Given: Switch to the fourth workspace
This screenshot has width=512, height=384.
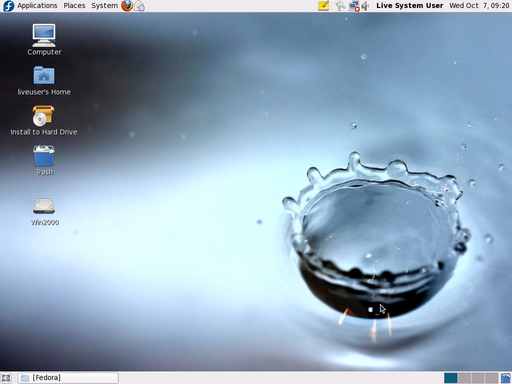Looking at the screenshot, I should [x=491, y=378].
